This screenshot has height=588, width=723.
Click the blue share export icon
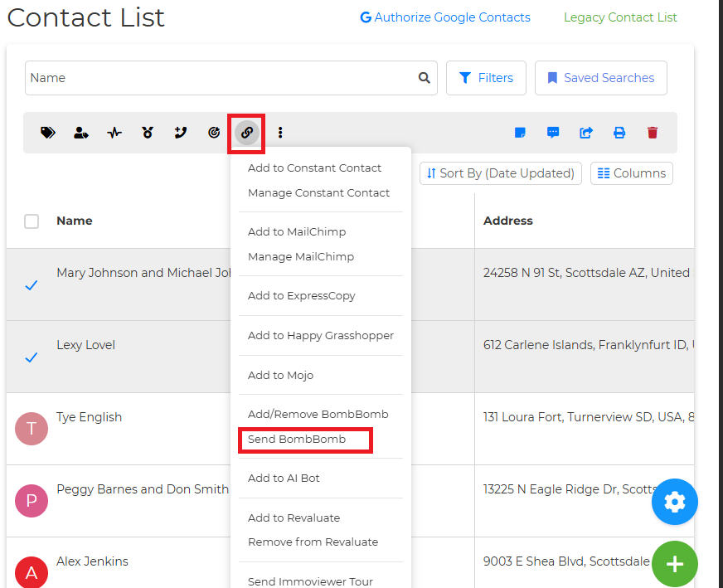586,133
